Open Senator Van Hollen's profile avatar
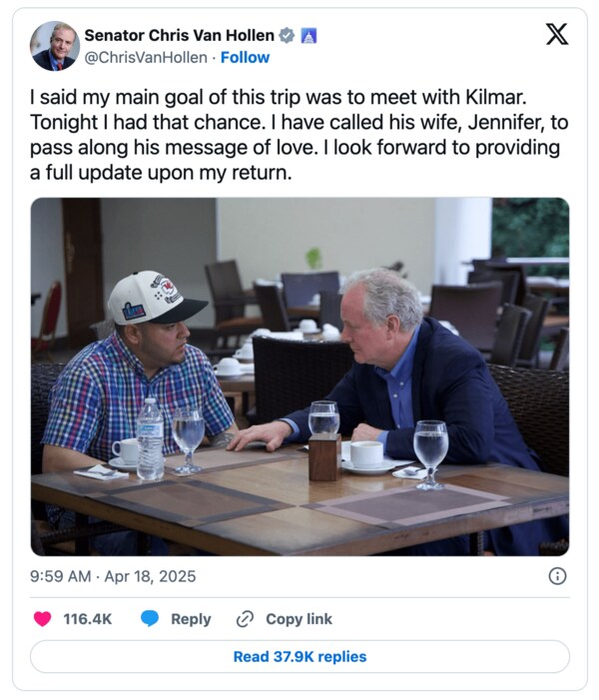 pos(55,46)
